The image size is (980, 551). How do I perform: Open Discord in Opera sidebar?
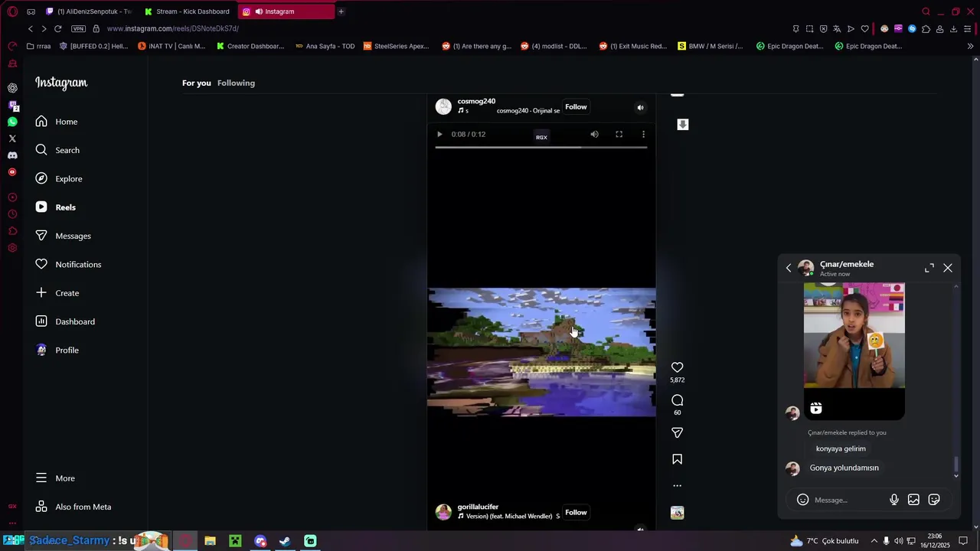(x=12, y=155)
